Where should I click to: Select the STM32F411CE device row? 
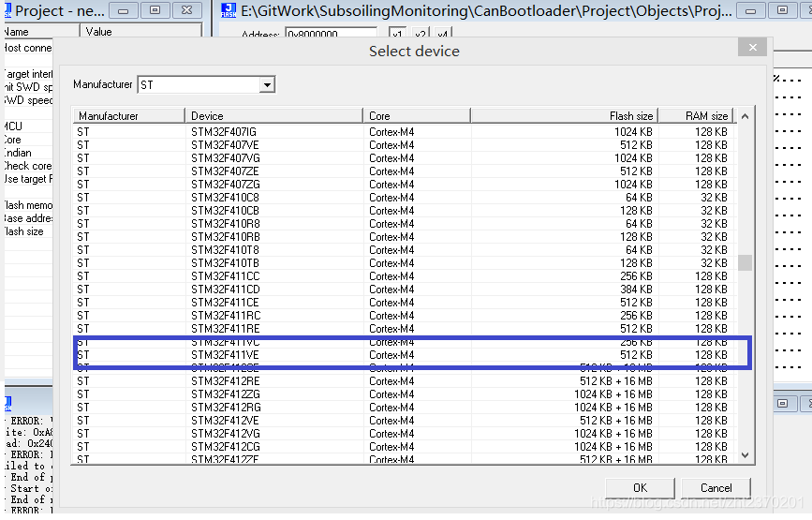point(404,303)
